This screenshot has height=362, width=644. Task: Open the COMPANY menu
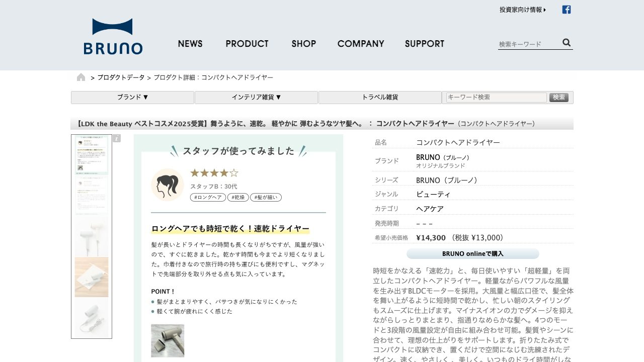pyautogui.click(x=361, y=44)
